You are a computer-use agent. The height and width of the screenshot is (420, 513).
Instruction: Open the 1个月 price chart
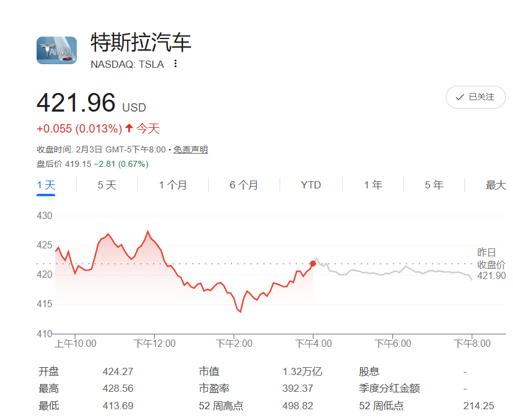pos(173,185)
